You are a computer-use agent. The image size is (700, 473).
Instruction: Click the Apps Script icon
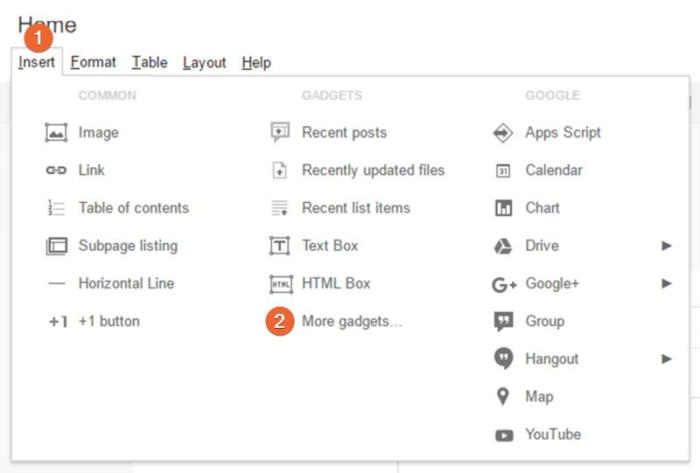click(504, 133)
